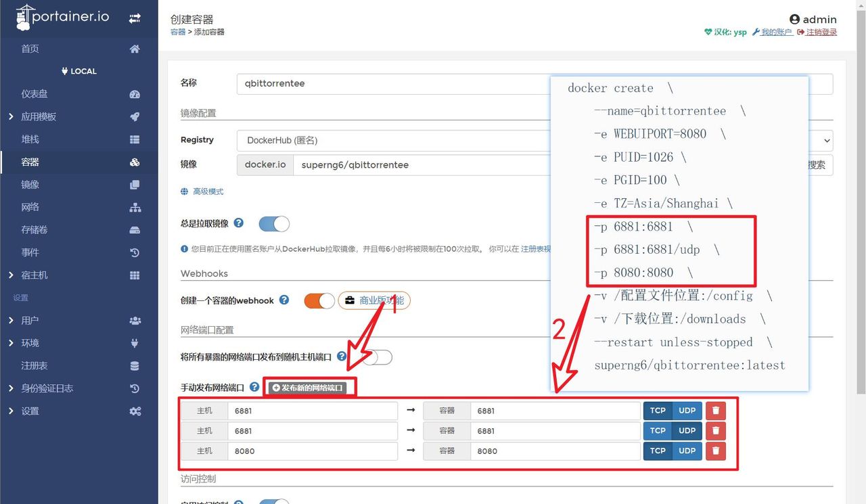Screen dimensions: 866x504
Task: Click host port field containing 8080
Action: tap(313, 451)
